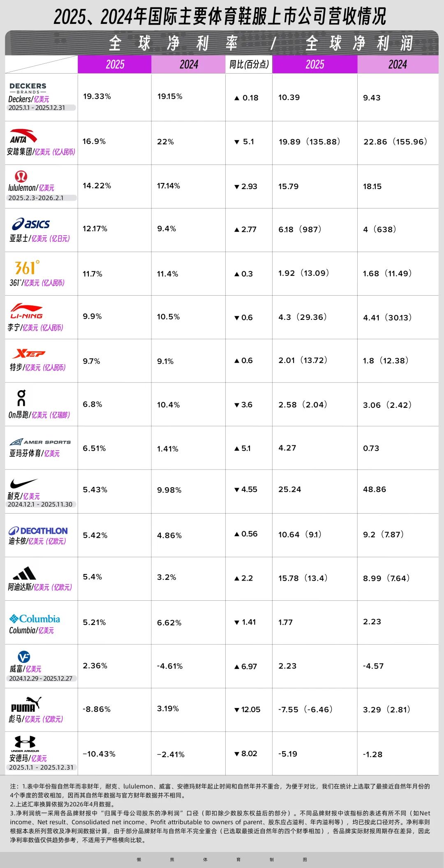Click the Nike swoosh logo
Viewport: 444px width, 868px height.
click(x=23, y=483)
